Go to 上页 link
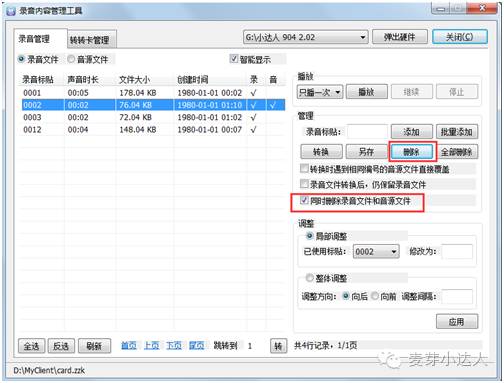Image resolution: width=504 pixels, height=383 pixels. click(151, 345)
